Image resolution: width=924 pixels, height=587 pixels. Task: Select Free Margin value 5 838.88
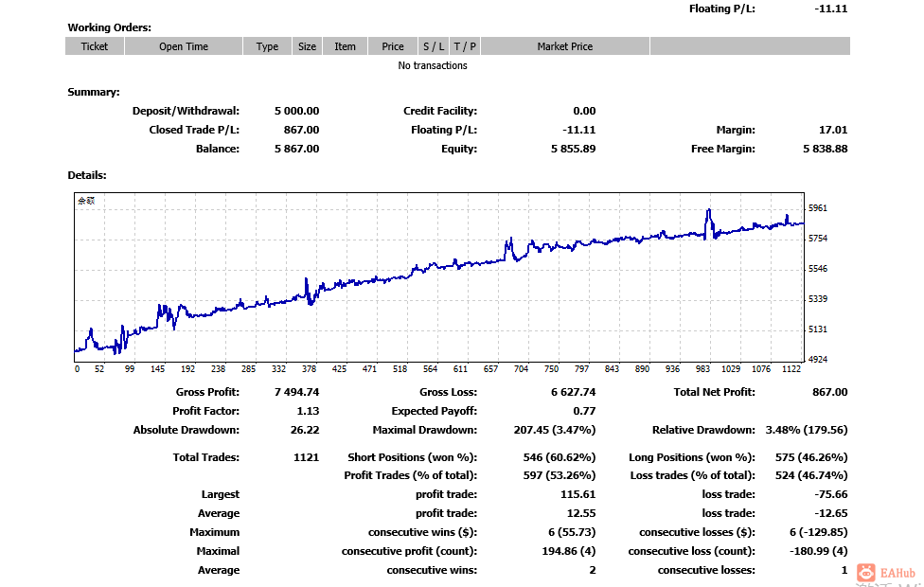pyautogui.click(x=825, y=149)
